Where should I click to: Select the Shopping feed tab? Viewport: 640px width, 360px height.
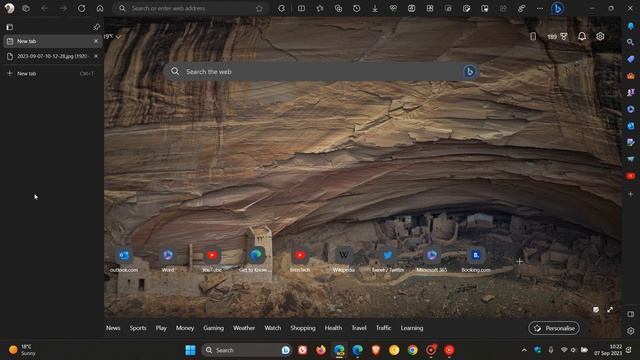pos(303,328)
